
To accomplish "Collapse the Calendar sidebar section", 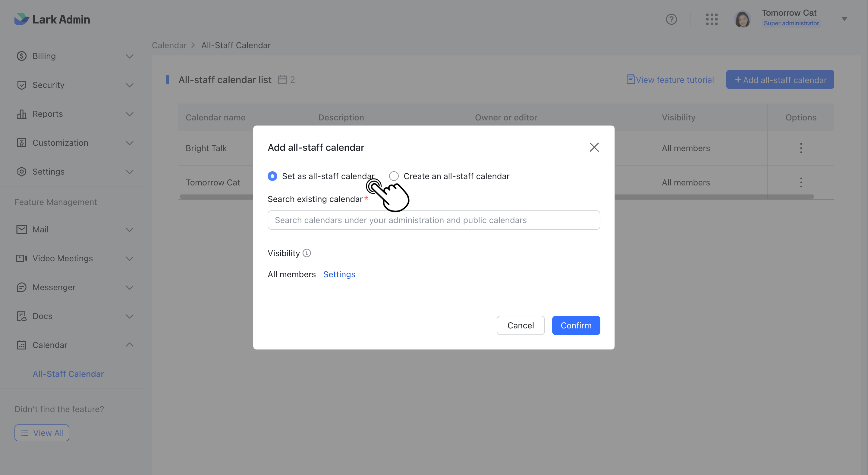I will pyautogui.click(x=129, y=345).
